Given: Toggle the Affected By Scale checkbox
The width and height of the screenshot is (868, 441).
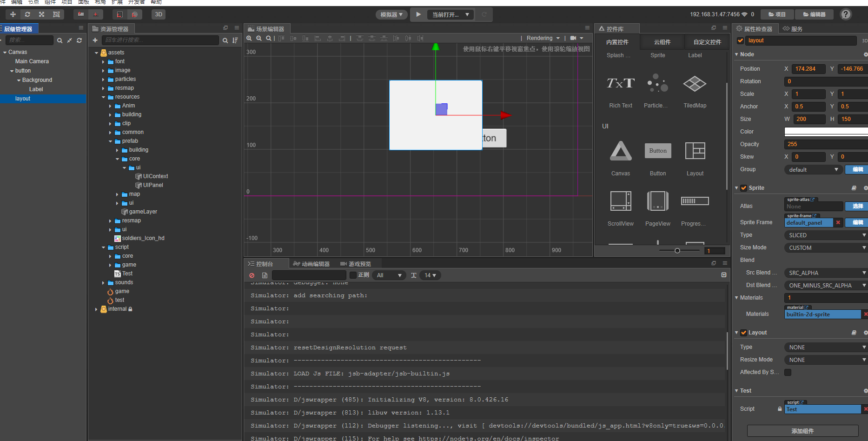Looking at the screenshot, I should pyautogui.click(x=788, y=372).
